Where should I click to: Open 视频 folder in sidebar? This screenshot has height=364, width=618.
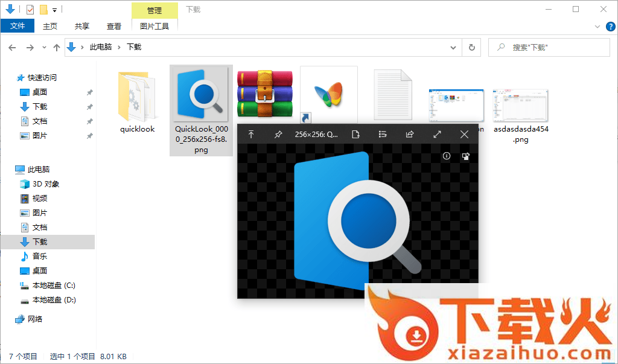(x=34, y=199)
